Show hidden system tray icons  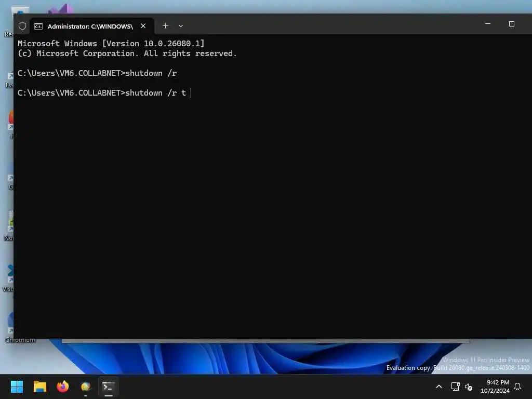pos(439,387)
